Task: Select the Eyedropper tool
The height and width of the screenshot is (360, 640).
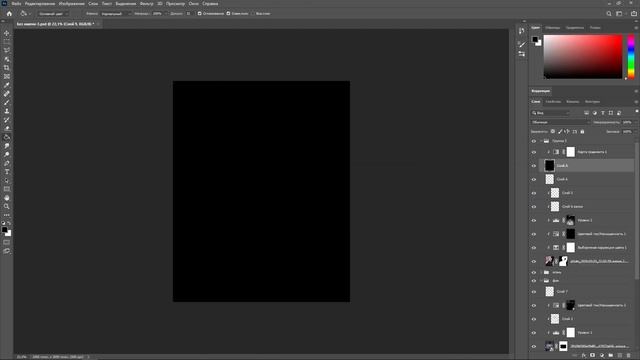Action: 7,85
